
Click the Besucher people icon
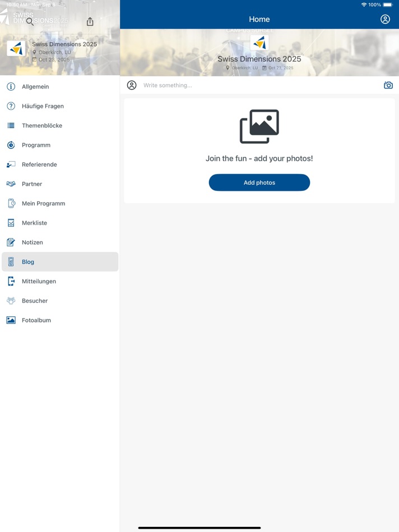11,301
